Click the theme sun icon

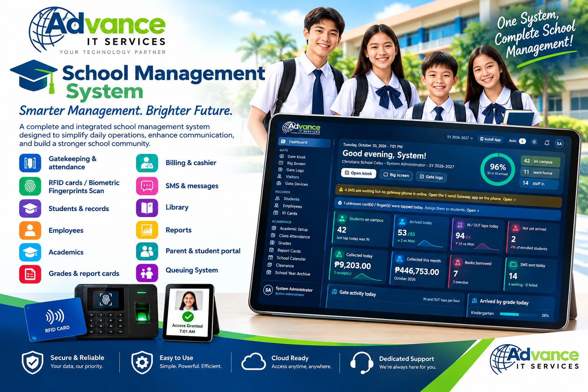(x=534, y=142)
